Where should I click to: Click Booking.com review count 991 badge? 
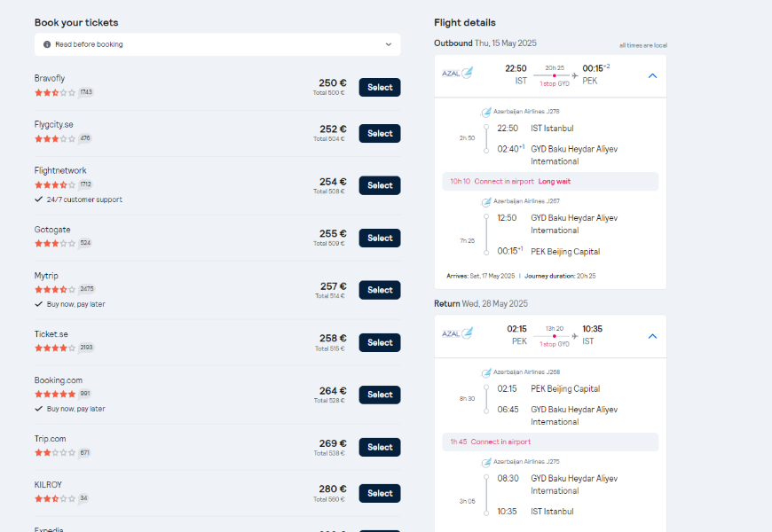tap(85, 393)
